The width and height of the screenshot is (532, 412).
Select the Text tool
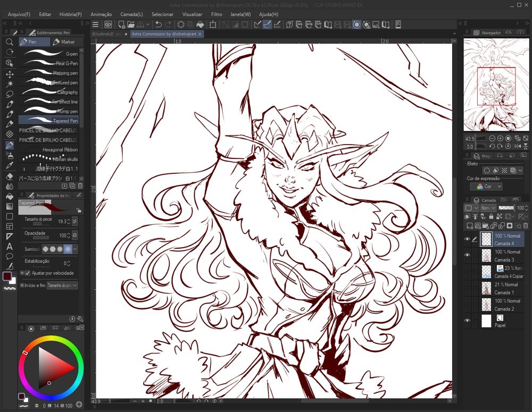(10, 247)
